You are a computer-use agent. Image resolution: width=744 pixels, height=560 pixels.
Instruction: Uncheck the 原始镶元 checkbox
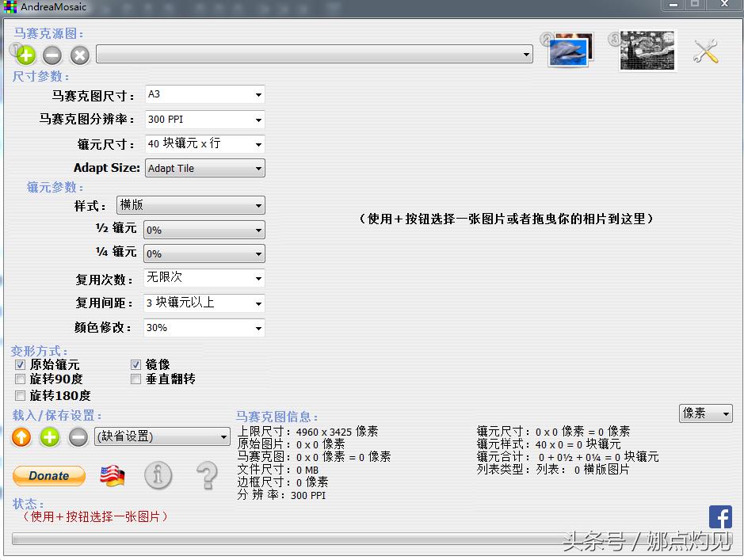point(21,365)
